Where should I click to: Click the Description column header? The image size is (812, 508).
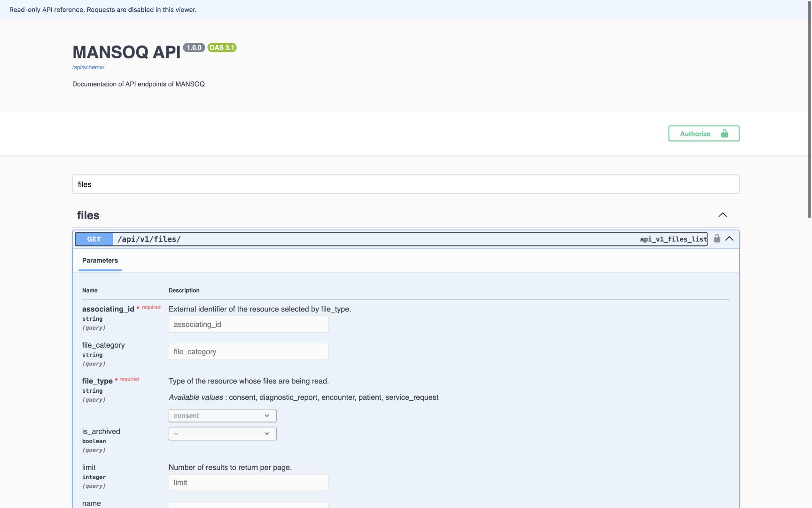(184, 291)
